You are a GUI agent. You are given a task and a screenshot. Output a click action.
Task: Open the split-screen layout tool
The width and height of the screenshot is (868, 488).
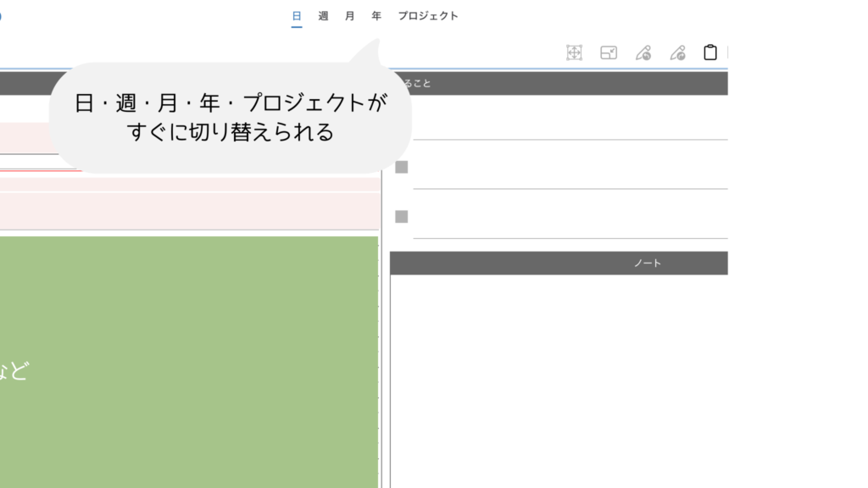tap(608, 53)
